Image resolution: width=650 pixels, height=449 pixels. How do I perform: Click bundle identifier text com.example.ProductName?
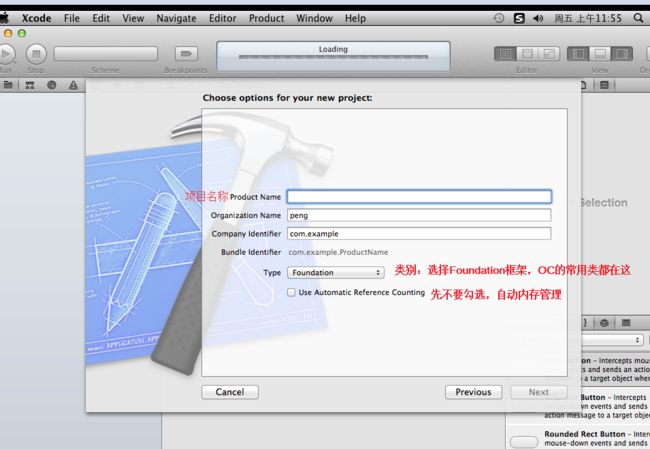[x=338, y=252]
